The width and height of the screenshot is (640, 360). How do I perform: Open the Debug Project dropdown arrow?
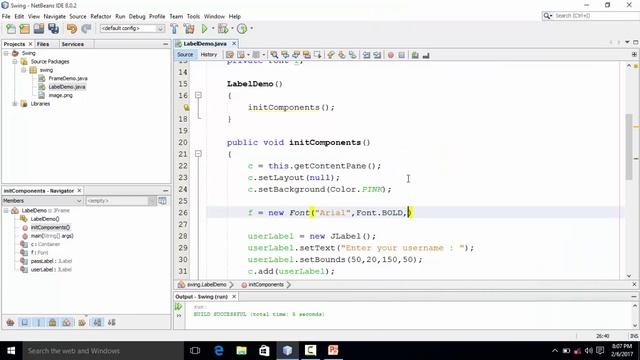[x=232, y=29]
